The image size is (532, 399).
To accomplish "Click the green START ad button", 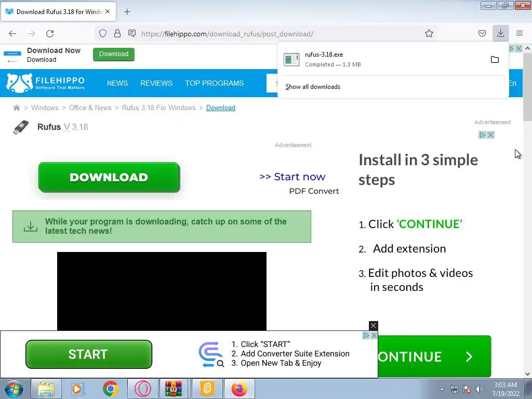I will (89, 354).
